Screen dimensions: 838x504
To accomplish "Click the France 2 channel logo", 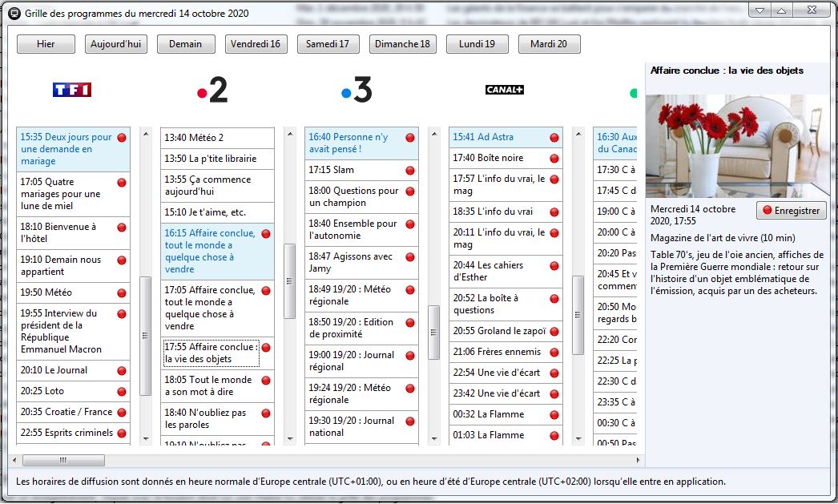I will [212, 90].
